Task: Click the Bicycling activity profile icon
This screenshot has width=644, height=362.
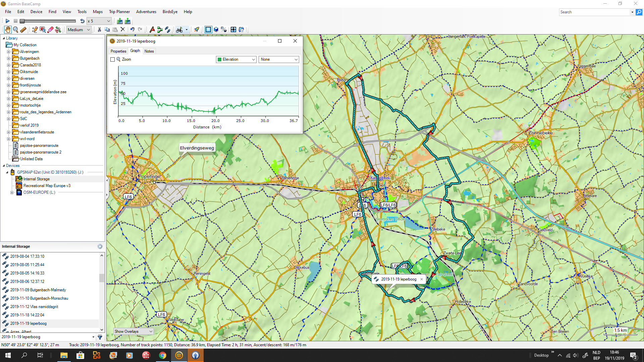Action: click(x=179, y=29)
